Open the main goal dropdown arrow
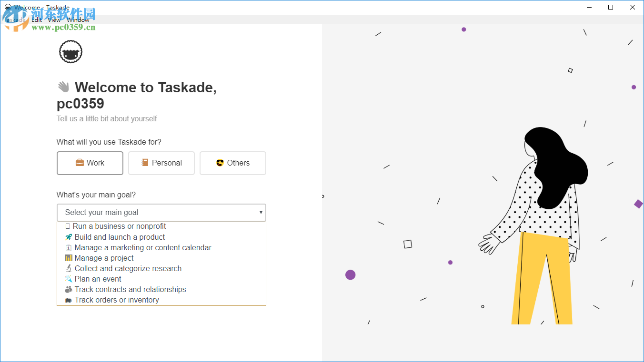The image size is (644, 362). point(260,213)
